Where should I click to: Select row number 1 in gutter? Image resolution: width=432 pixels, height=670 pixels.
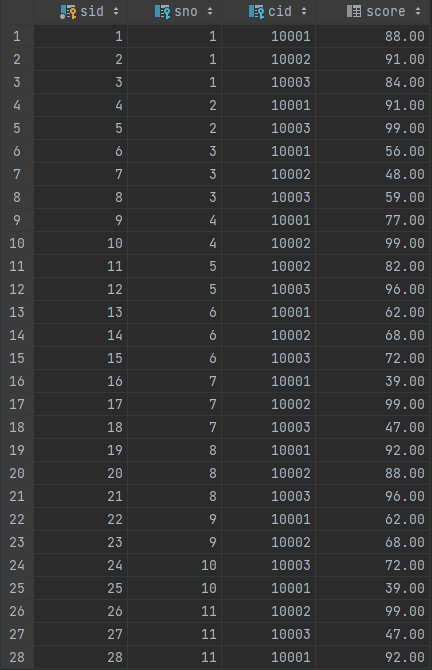point(17,36)
